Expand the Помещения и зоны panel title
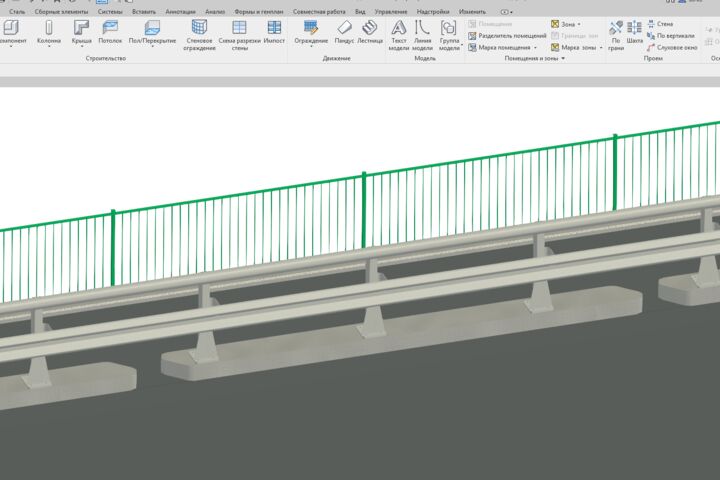The width and height of the screenshot is (720, 480). (534, 59)
